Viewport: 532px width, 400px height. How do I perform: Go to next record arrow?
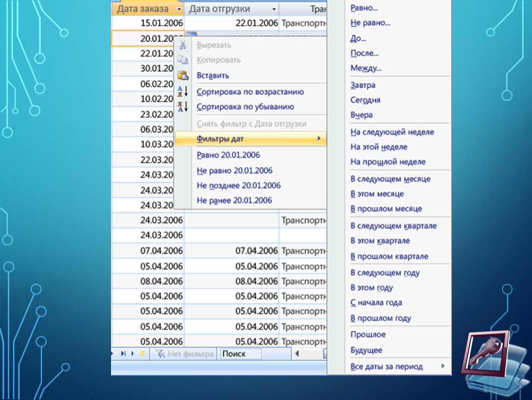(x=132, y=354)
